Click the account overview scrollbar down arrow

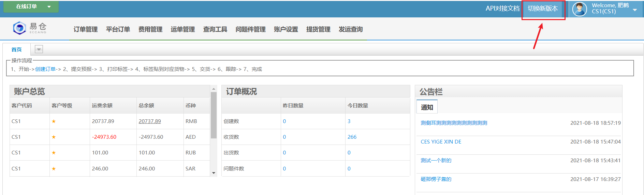[214, 173]
